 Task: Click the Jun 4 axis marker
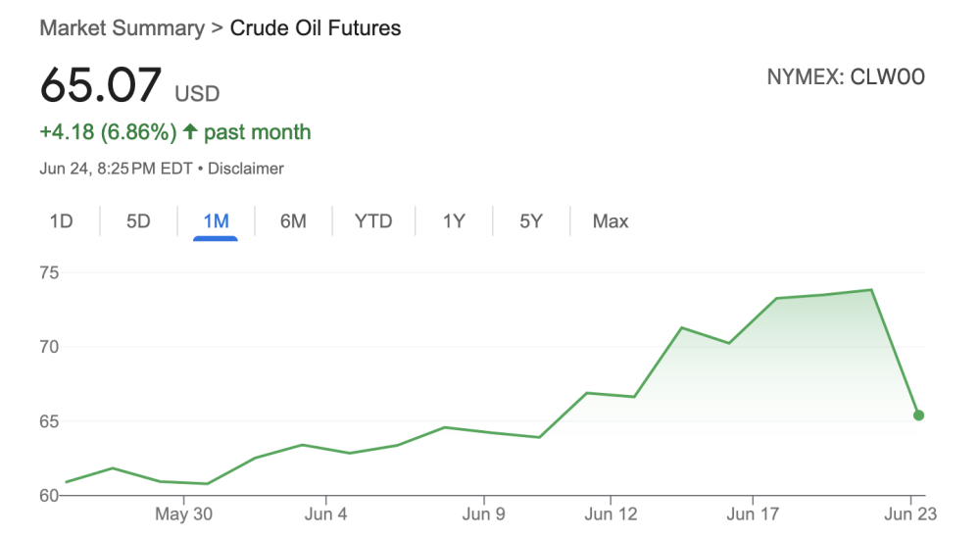325,513
